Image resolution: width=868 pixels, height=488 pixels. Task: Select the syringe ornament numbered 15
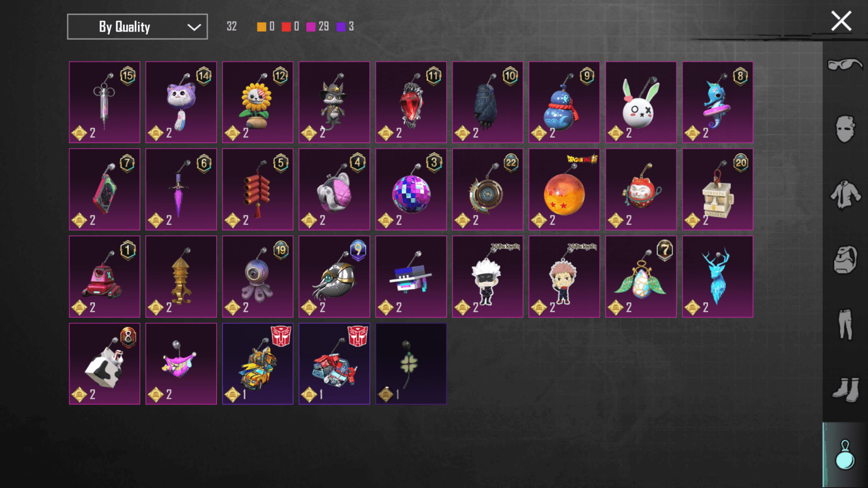click(x=104, y=102)
